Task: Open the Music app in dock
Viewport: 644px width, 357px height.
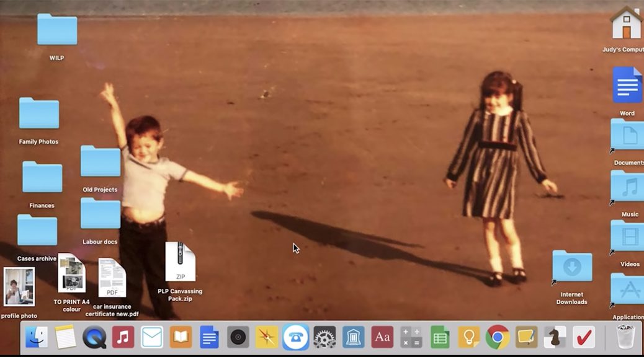Action: pyautogui.click(x=123, y=337)
